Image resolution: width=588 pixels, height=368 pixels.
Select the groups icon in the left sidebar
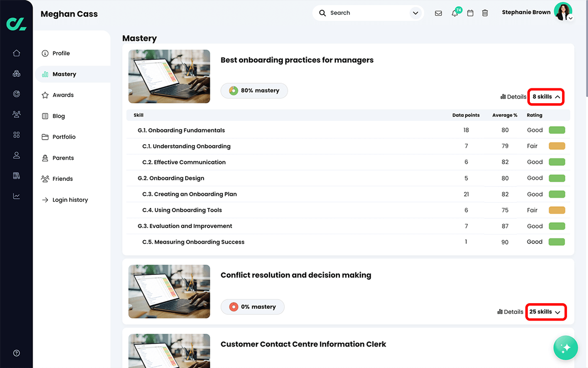[16, 73]
